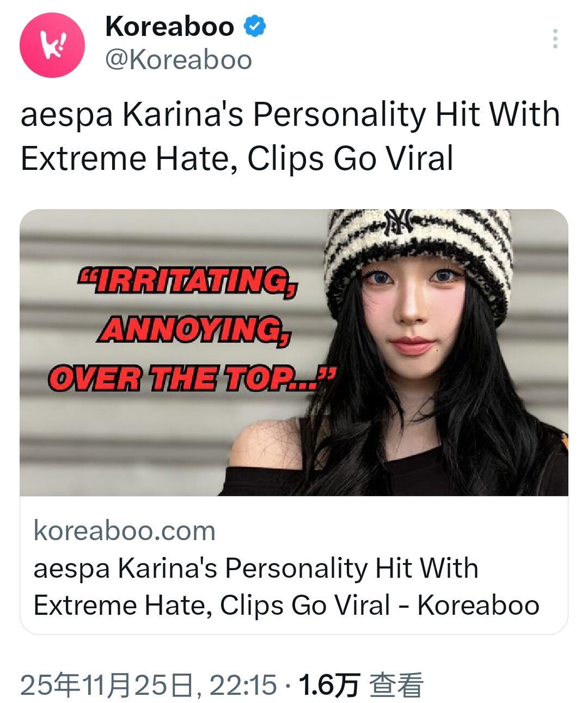588x703 pixels.
Task: Select the tweet line 'aespa Karina's Personality Hit With'
Action: point(290,115)
